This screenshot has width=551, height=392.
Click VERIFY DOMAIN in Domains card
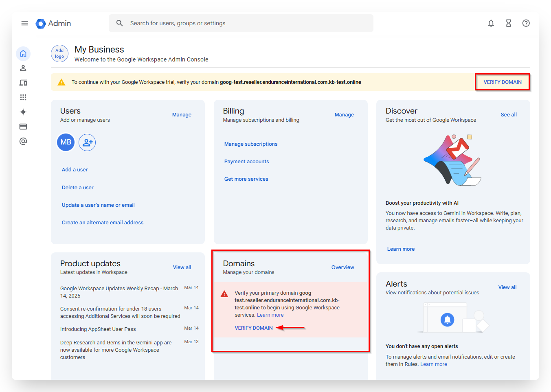254,328
